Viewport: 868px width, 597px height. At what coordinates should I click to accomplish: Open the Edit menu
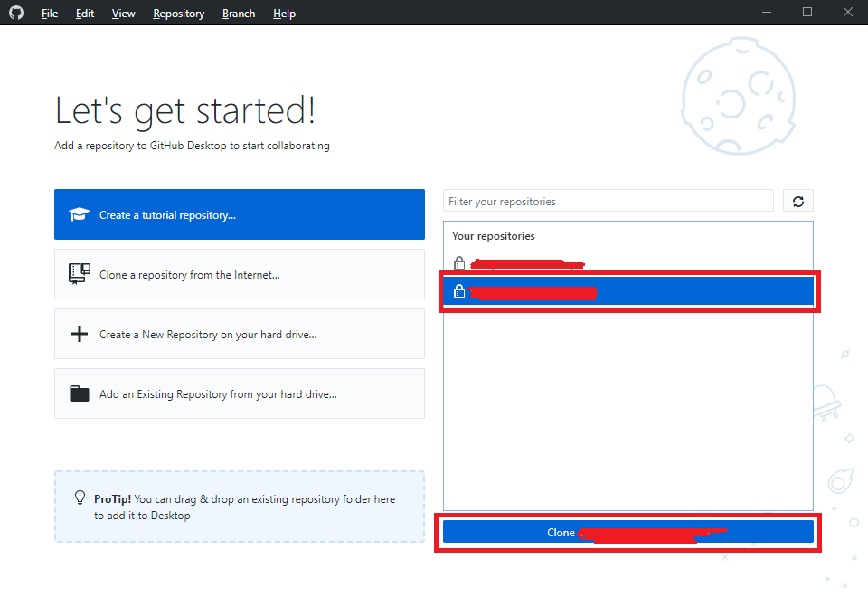(x=85, y=14)
